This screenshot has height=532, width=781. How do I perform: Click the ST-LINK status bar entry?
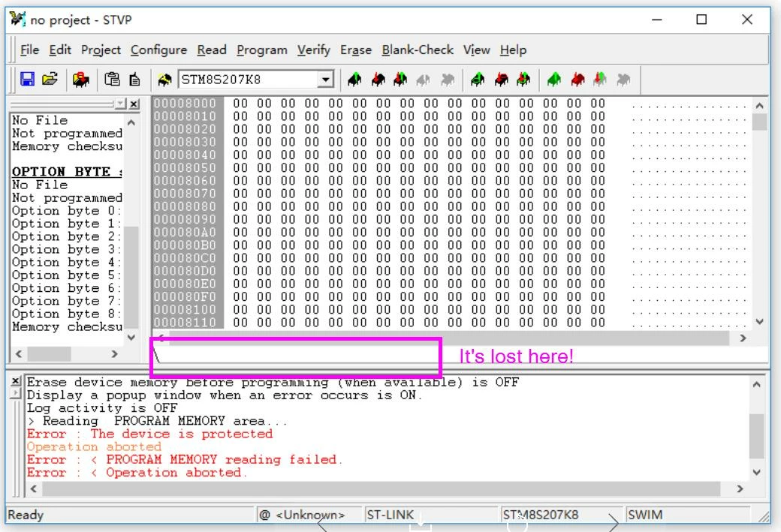coord(390,515)
